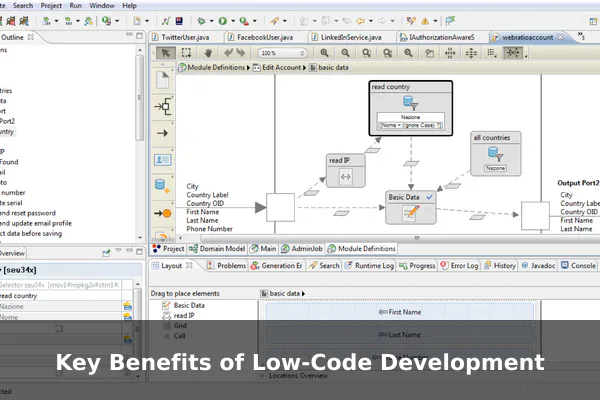Open the Window menu
600x400 pixels.
[x=102, y=6]
